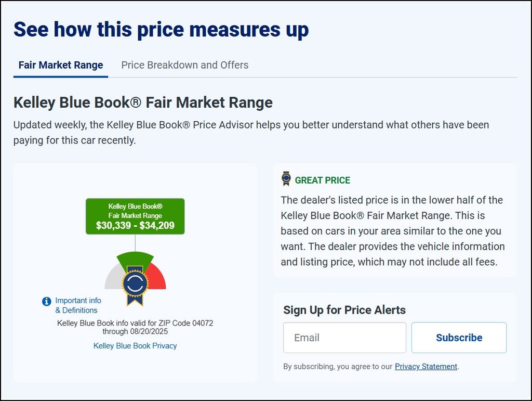The height and width of the screenshot is (401, 532).
Task: Click the blue info circle icon
Action: click(x=46, y=301)
